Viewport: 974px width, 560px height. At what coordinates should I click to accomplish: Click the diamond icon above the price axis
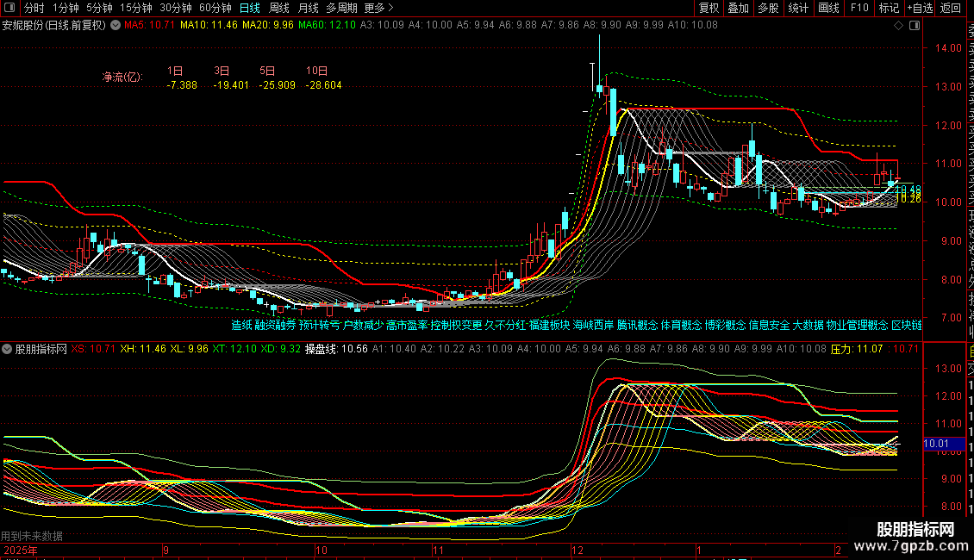coord(899,25)
